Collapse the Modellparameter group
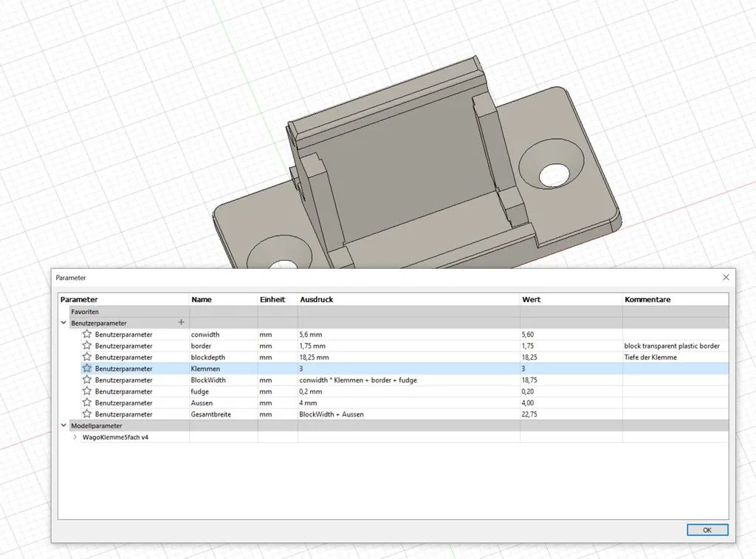Image resolution: width=756 pixels, height=559 pixels. click(63, 425)
